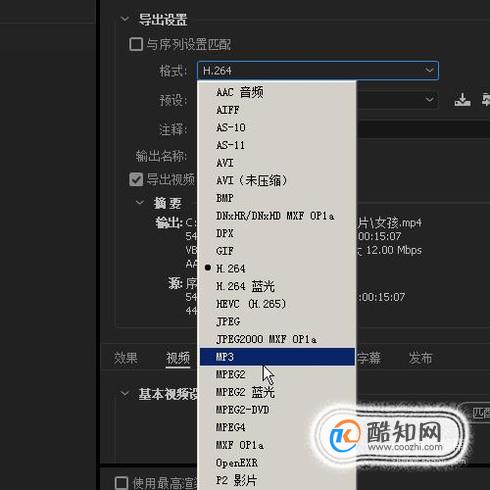Click the save preset download icon

pyautogui.click(x=463, y=100)
